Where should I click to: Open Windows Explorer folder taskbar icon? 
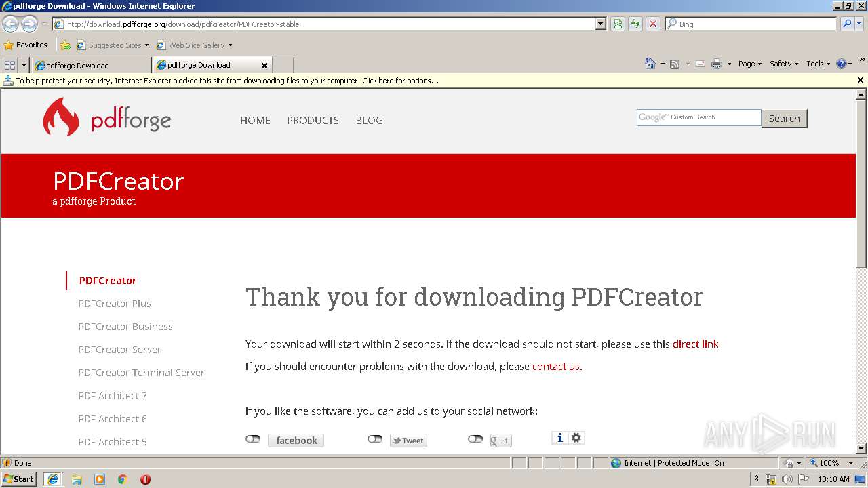(77, 479)
